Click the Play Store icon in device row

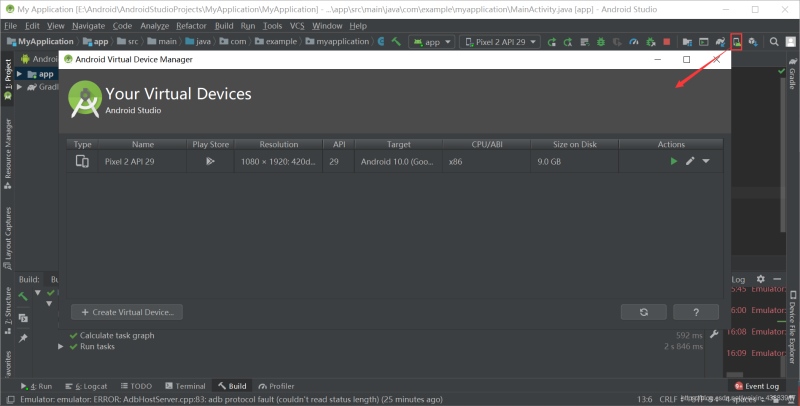pyautogui.click(x=210, y=161)
